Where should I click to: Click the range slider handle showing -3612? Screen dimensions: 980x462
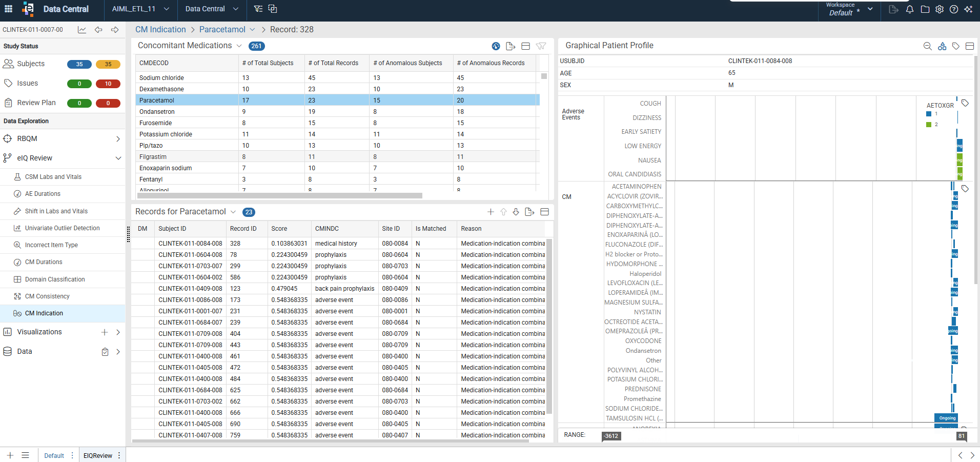[x=611, y=436]
